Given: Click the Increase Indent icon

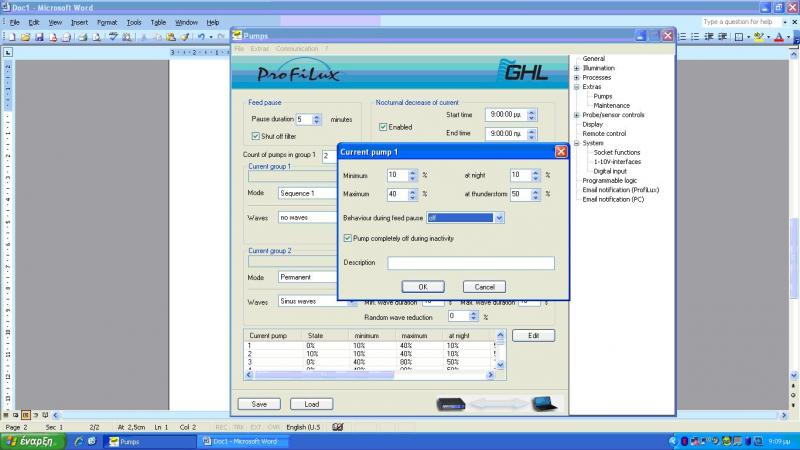Looking at the screenshot, I should point(722,37).
